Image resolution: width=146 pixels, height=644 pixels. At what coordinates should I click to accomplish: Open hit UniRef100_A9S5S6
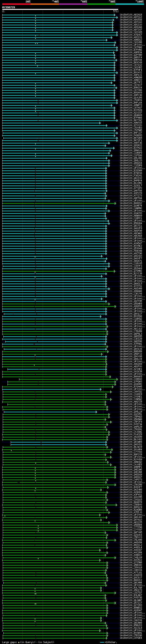coord(131,20)
